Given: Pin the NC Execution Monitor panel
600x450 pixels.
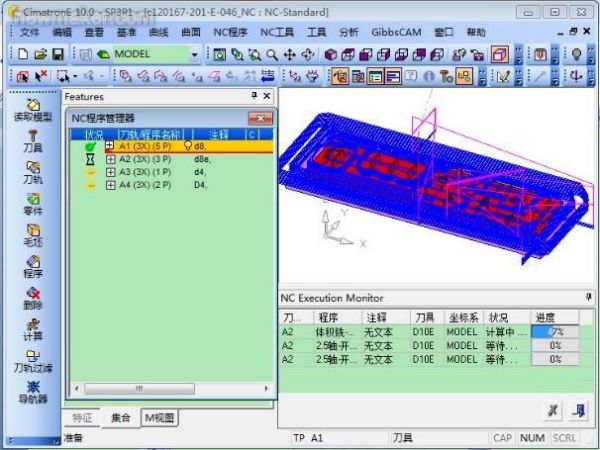Looking at the screenshot, I should [589, 297].
